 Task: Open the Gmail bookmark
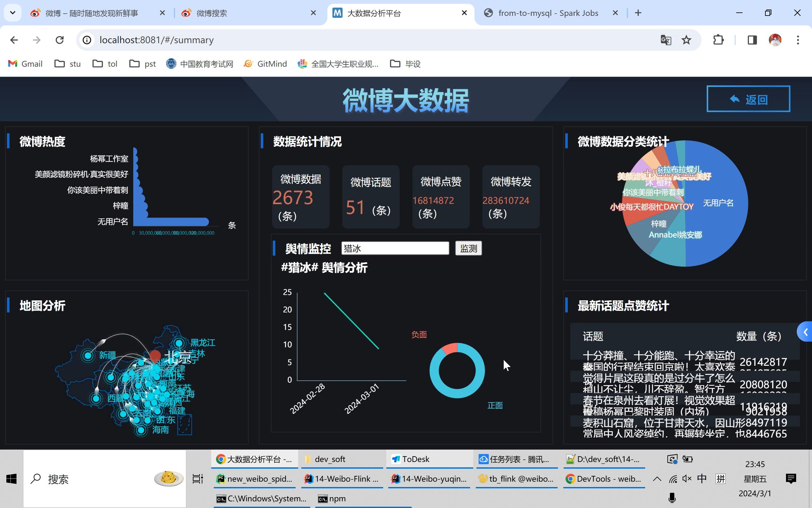25,64
